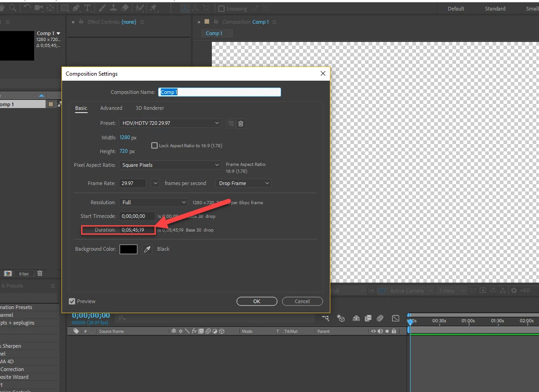Select the Roto Brush tool

(139, 8)
